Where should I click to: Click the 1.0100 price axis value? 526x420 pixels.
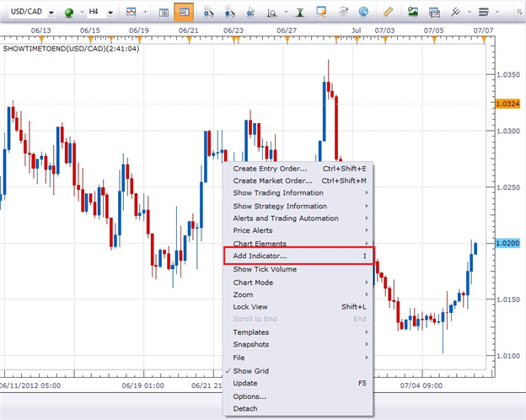[x=508, y=356]
